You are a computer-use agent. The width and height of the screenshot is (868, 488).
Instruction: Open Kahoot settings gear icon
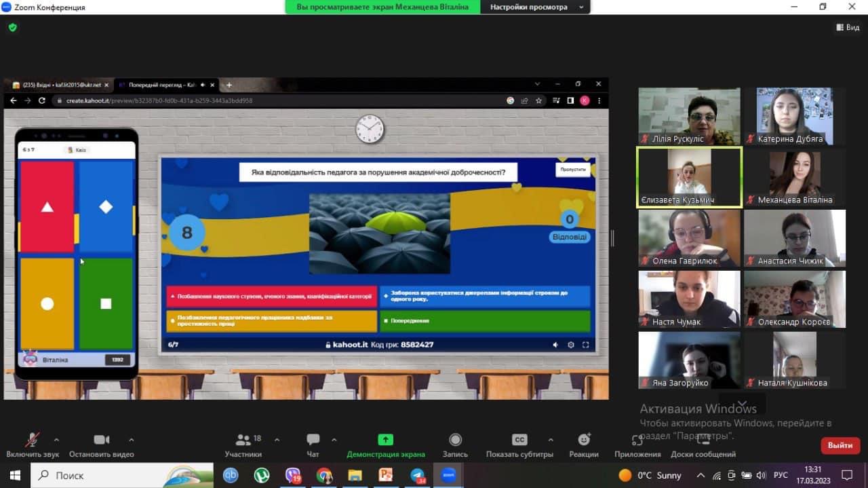(570, 345)
